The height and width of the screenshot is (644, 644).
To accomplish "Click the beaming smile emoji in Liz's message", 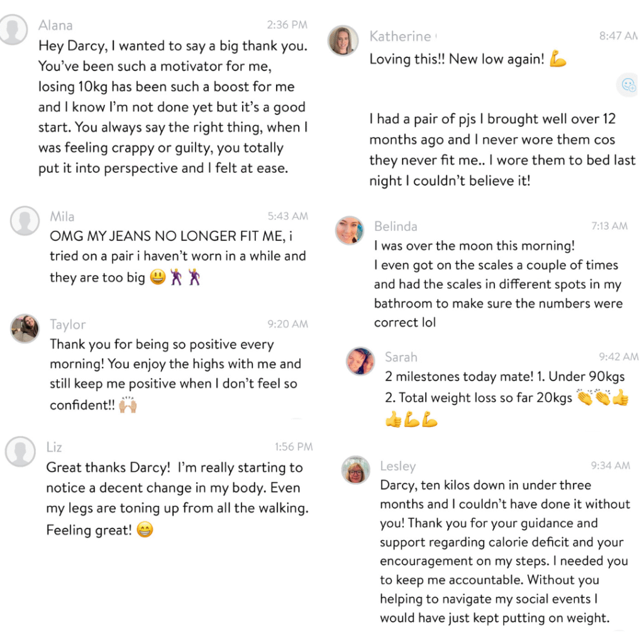I will click(x=145, y=530).
